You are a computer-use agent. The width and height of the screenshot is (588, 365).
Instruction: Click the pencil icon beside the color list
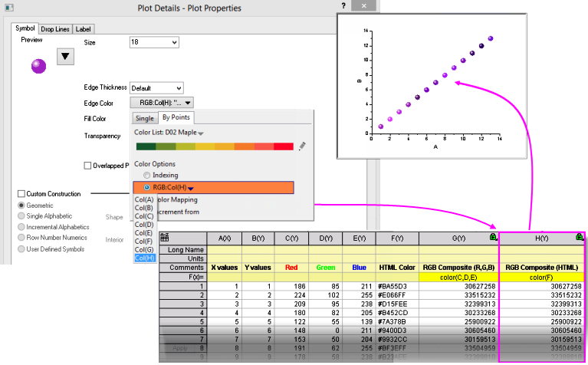(301, 145)
